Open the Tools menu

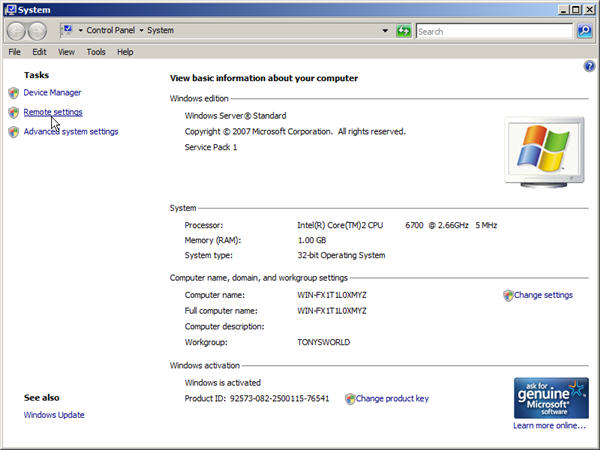[x=96, y=52]
